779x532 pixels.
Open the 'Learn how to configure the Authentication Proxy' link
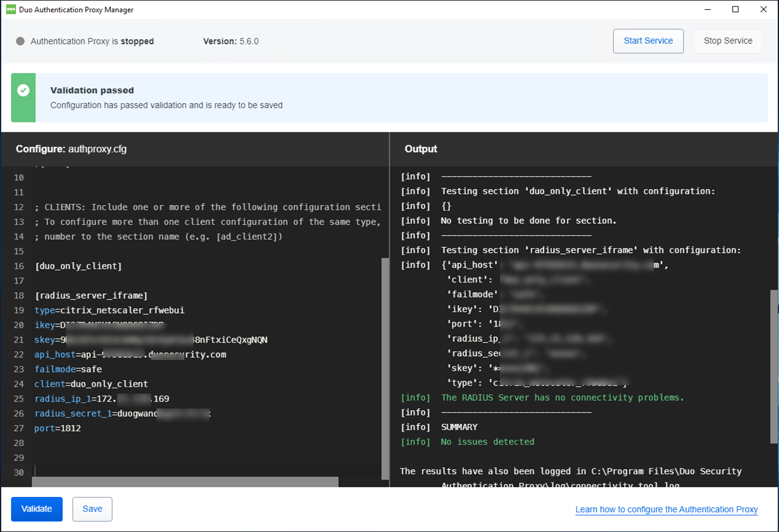pyautogui.click(x=666, y=510)
